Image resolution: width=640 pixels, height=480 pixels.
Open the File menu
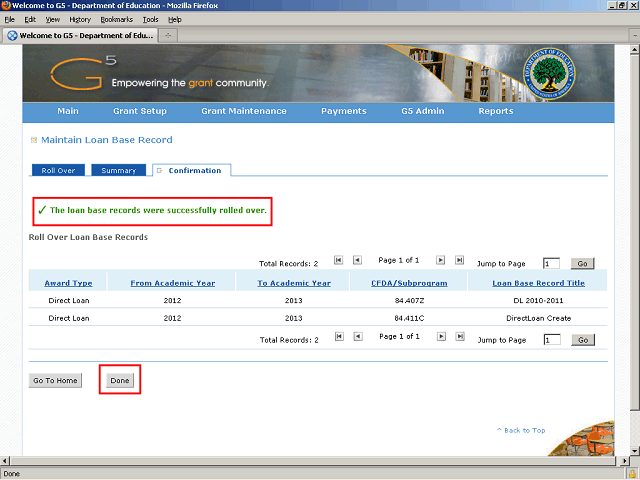10,19
